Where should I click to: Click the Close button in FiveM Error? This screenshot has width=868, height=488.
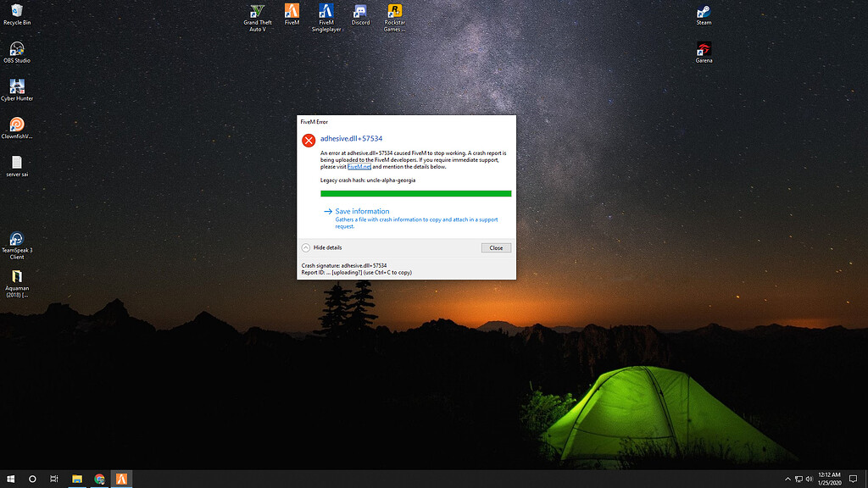(496, 248)
